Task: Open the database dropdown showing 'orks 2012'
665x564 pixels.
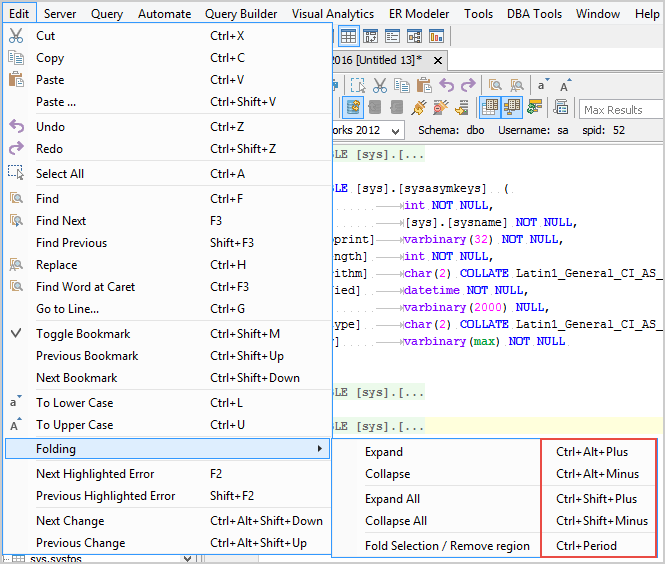Action: 394,131
